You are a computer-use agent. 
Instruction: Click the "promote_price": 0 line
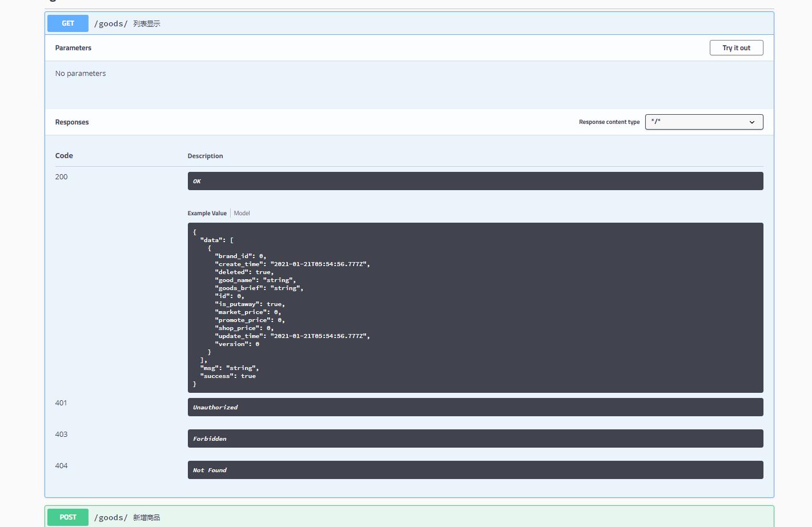point(250,320)
